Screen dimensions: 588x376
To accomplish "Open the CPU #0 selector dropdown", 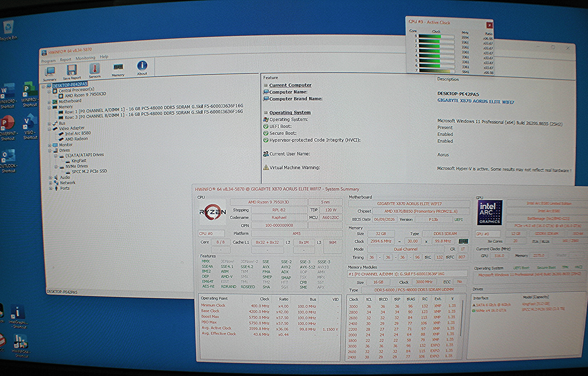I will pos(211,233).
